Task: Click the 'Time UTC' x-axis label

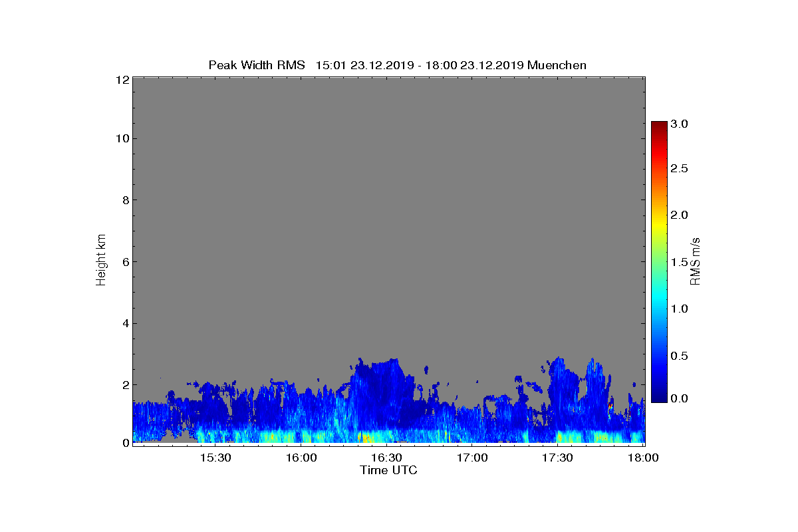Action: [x=389, y=470]
